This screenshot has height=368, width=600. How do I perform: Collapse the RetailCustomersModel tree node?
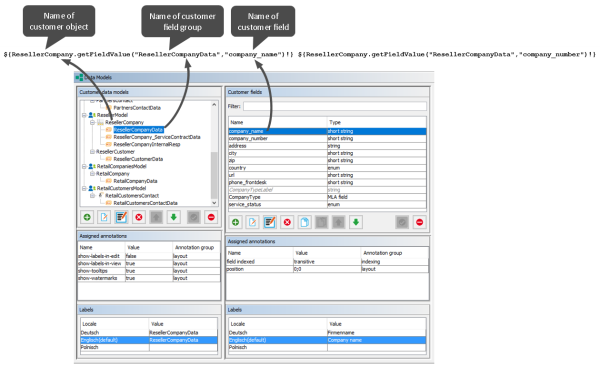(x=84, y=188)
